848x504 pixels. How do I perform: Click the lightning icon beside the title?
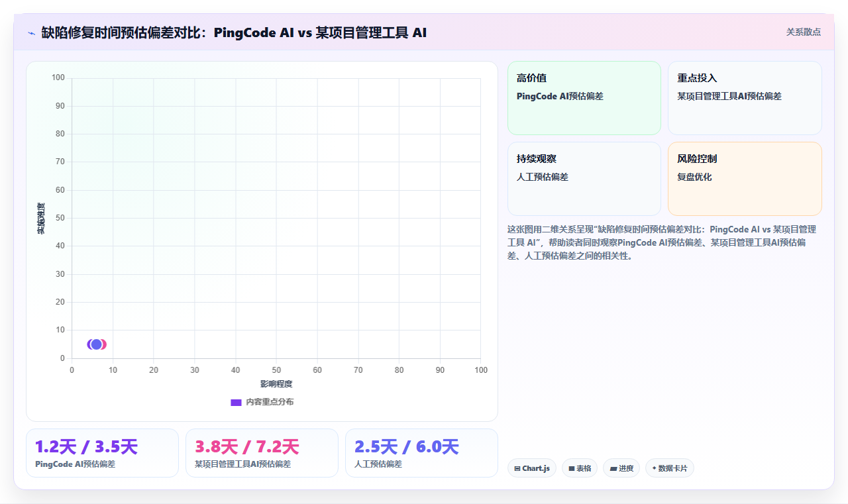[32, 32]
